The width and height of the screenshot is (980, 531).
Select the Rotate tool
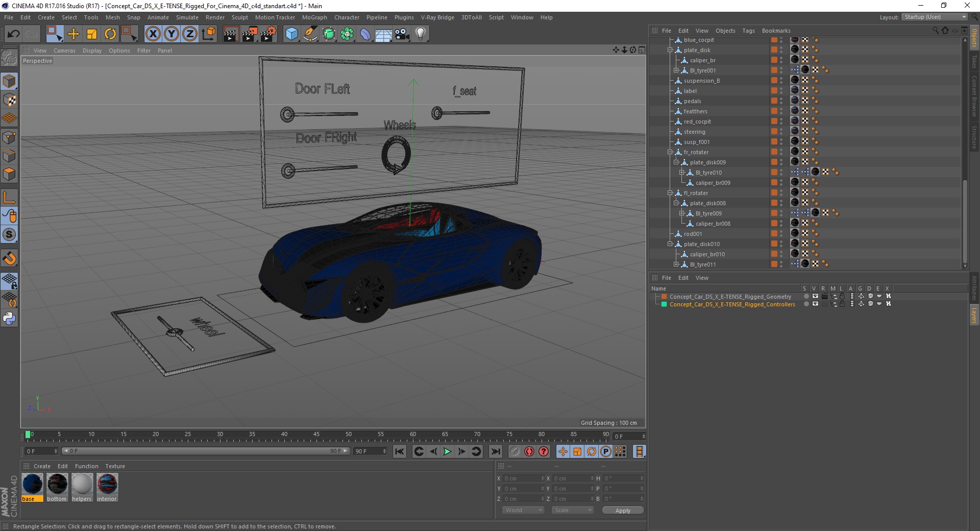point(110,34)
